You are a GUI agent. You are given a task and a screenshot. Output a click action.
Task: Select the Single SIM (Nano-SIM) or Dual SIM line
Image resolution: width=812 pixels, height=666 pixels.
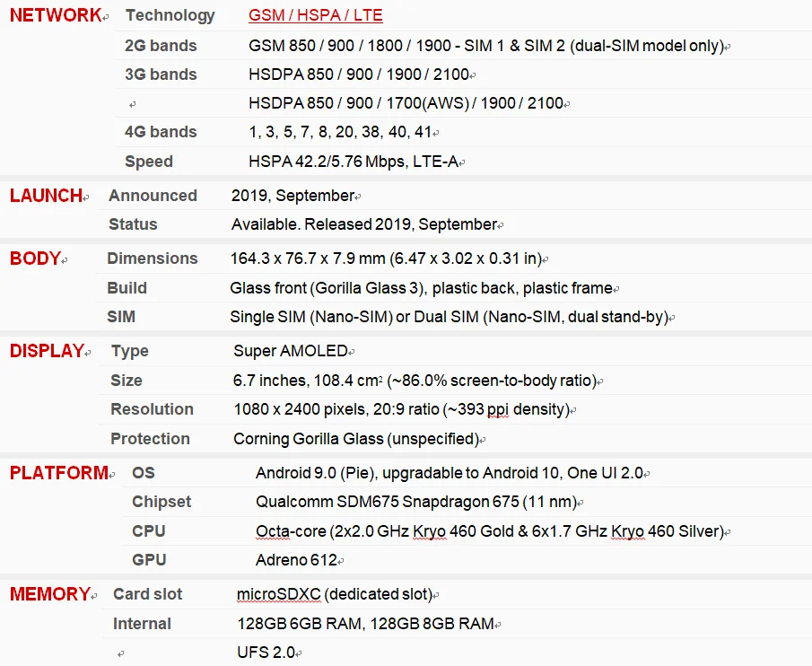pos(449,317)
